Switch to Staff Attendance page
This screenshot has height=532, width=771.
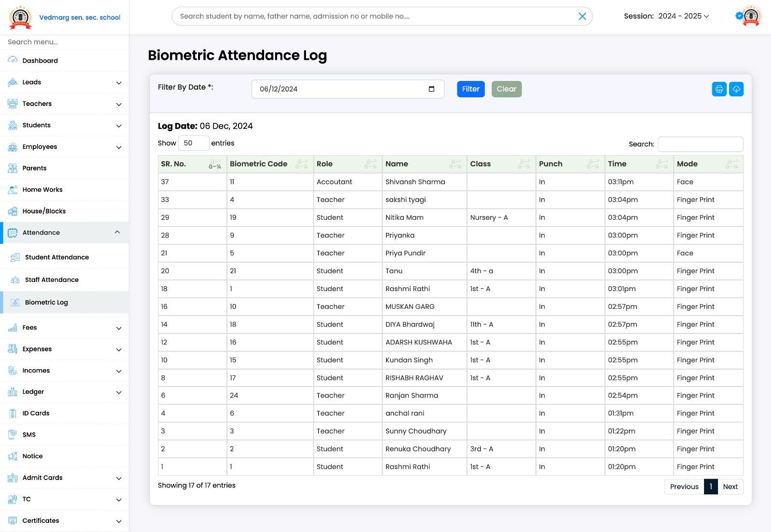click(x=52, y=279)
